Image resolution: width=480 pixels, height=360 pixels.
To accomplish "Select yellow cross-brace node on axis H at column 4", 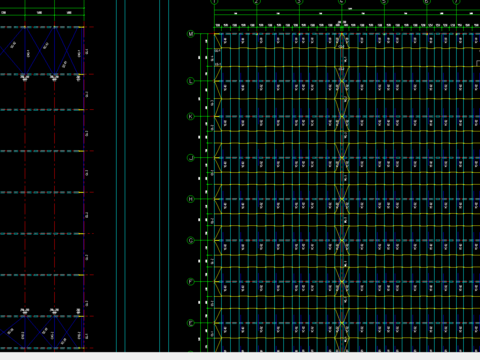I will pyautogui.click(x=342, y=199).
